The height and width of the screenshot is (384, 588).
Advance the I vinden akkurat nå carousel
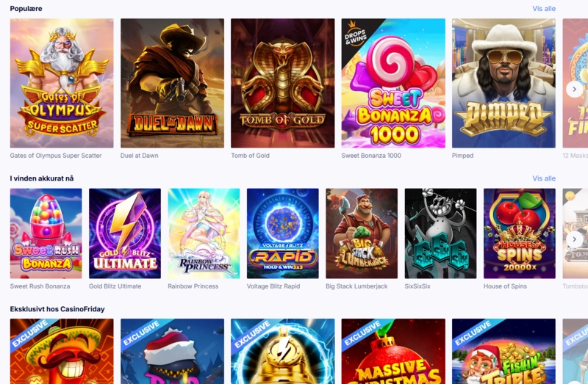point(574,239)
